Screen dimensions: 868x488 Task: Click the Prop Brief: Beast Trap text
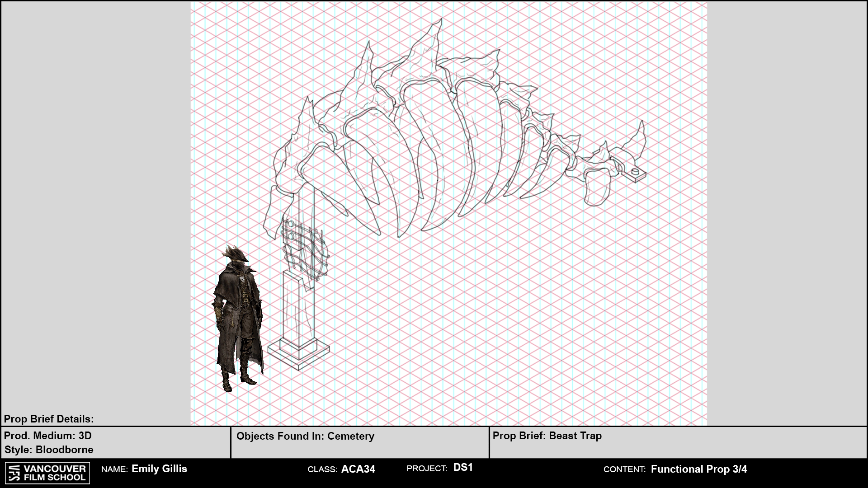pyautogui.click(x=547, y=436)
